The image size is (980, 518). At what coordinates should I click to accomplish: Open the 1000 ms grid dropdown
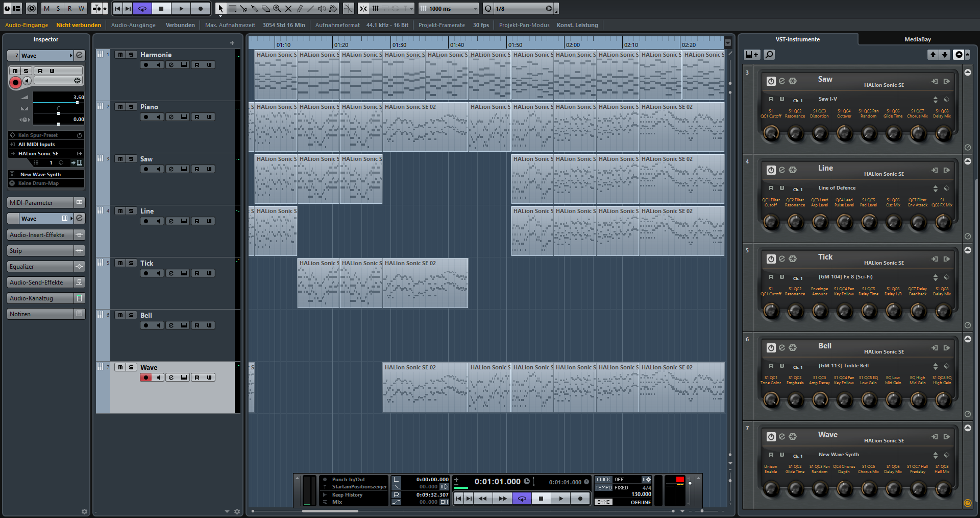coord(475,9)
